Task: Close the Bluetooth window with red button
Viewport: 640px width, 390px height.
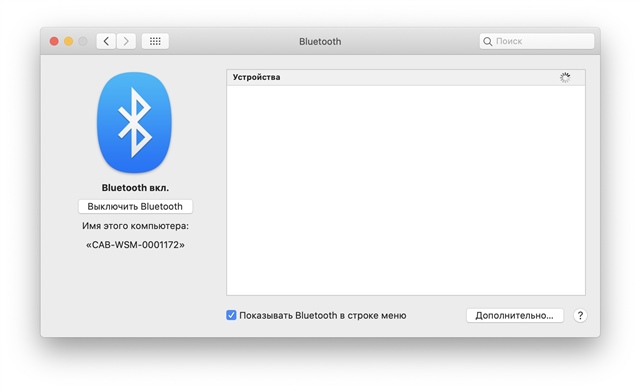Action: 54,41
